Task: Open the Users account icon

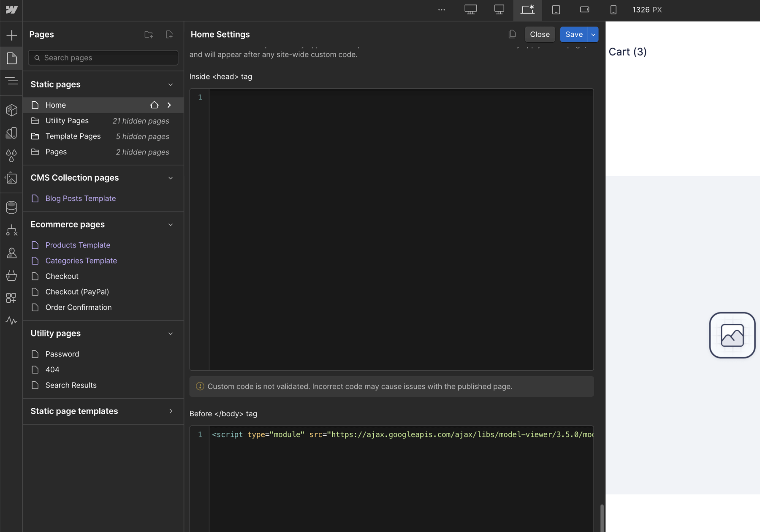Action: tap(11, 253)
